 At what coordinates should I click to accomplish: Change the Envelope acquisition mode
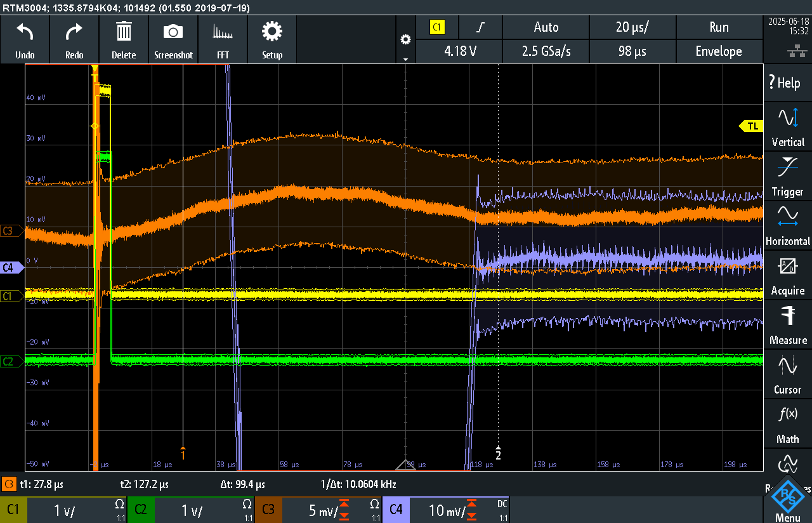click(719, 51)
